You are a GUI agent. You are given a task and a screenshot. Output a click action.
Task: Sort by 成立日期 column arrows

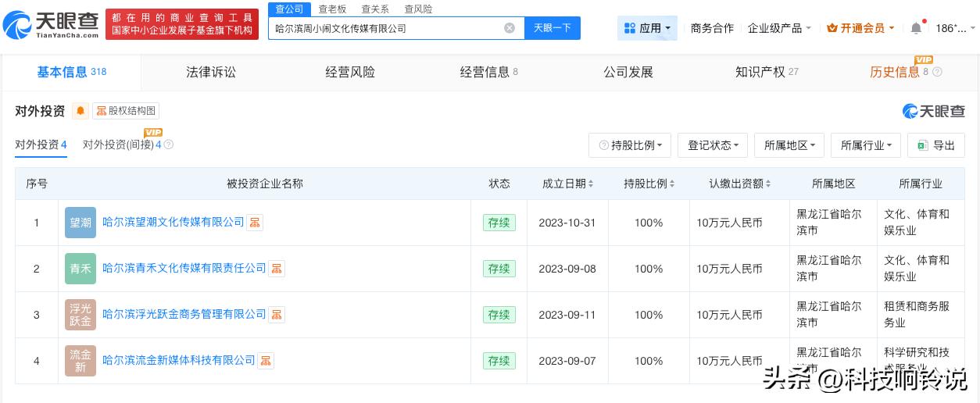[x=590, y=184]
